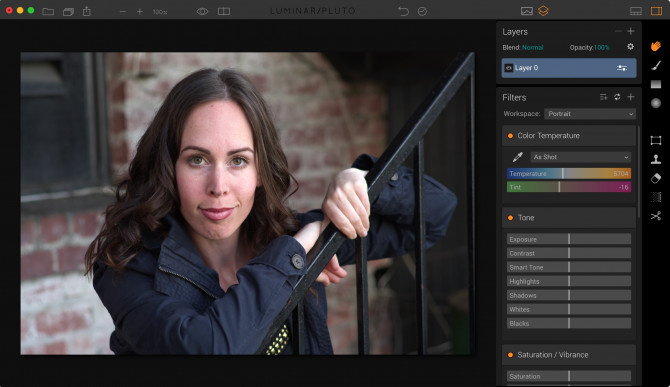Select the Clone stamp tool
Image resolution: width=670 pixels, height=387 pixels.
[x=656, y=159]
